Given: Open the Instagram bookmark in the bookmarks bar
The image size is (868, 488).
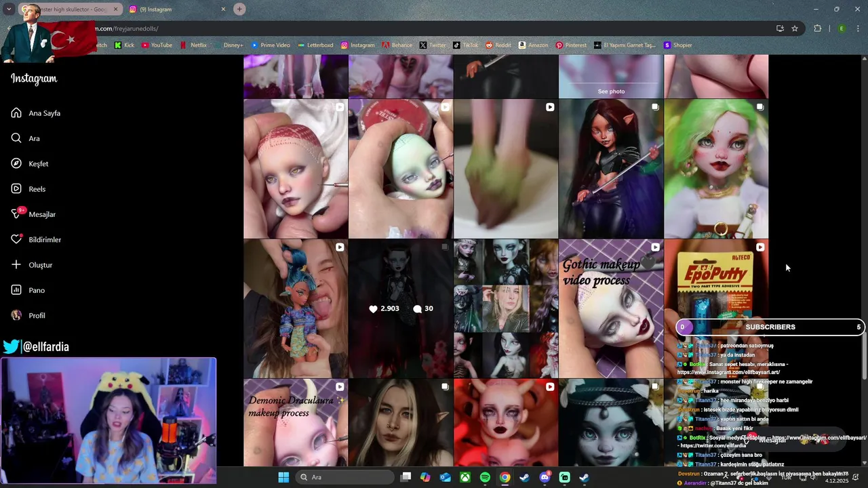Looking at the screenshot, I should (x=357, y=45).
